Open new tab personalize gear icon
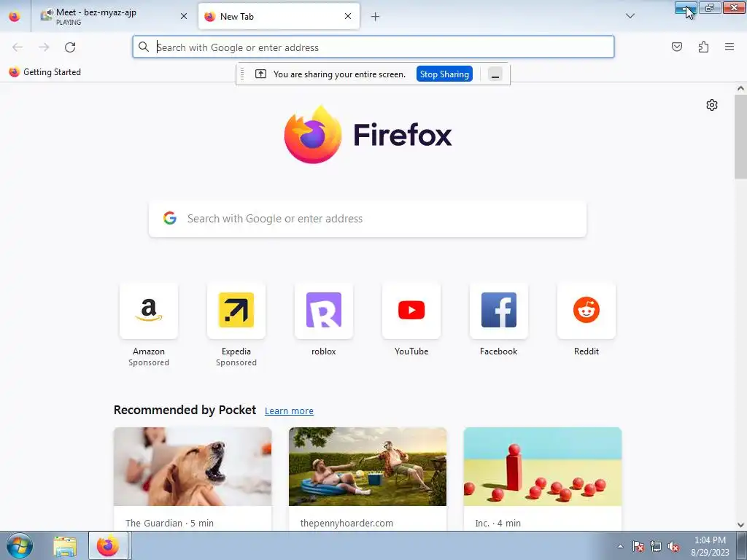 coord(712,105)
